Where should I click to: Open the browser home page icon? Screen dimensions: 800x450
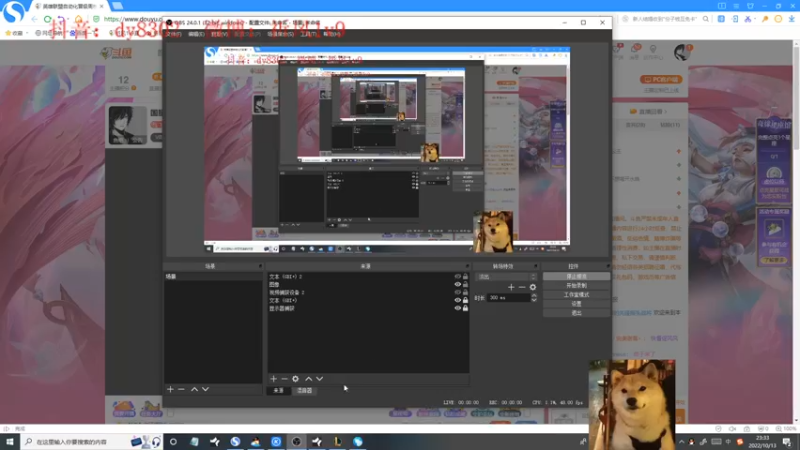(x=79, y=19)
